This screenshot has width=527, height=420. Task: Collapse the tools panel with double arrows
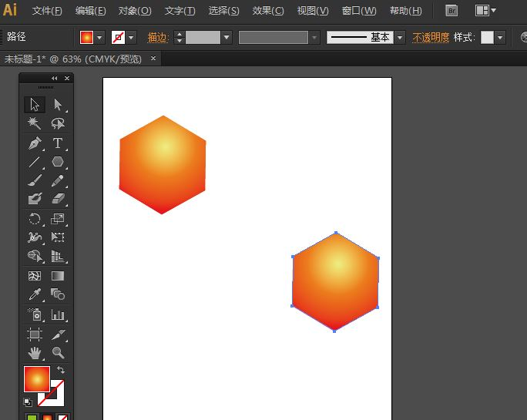pyautogui.click(x=54, y=78)
